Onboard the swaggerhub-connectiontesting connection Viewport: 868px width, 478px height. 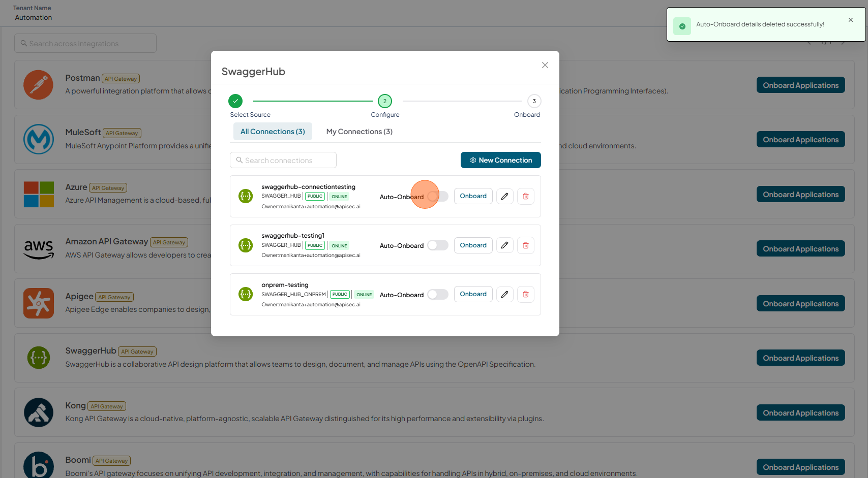pos(473,196)
